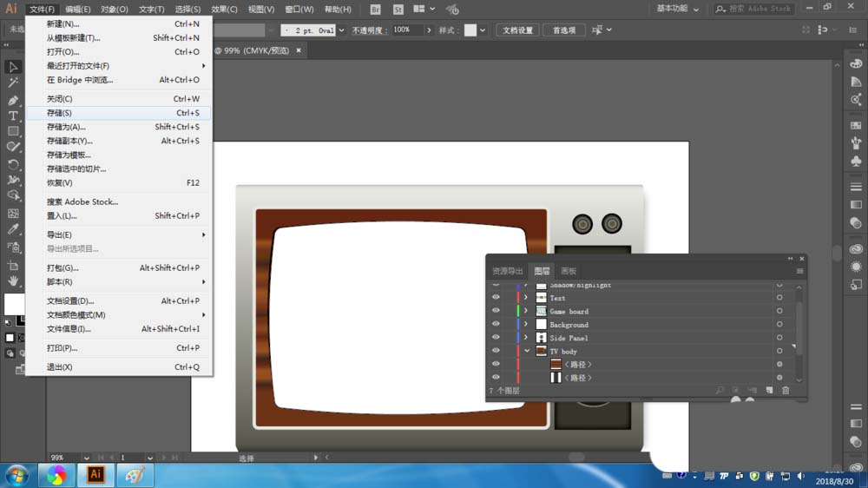This screenshot has width=868, height=488.
Task: Expand the Text layer
Action: click(525, 298)
